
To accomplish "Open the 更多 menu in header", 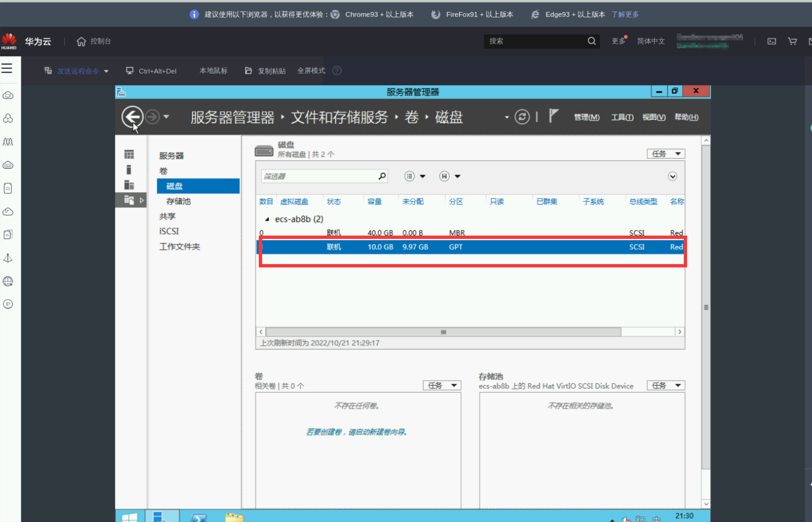I will coord(619,41).
